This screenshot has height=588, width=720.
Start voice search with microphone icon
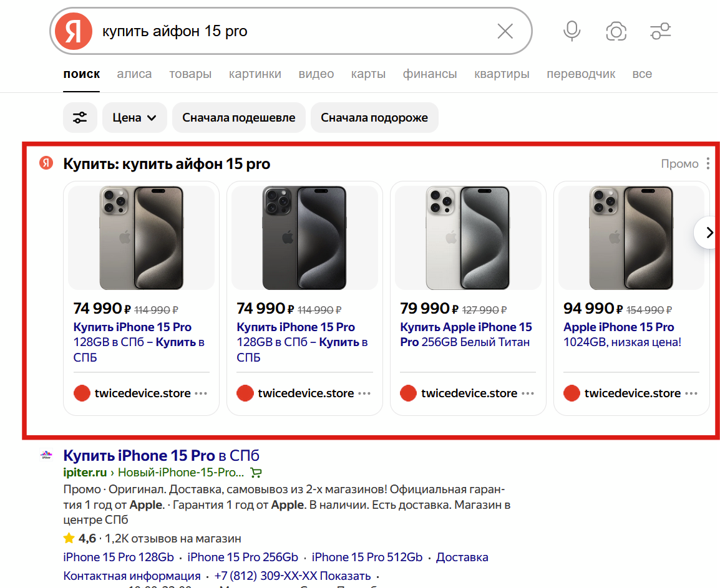tap(572, 31)
